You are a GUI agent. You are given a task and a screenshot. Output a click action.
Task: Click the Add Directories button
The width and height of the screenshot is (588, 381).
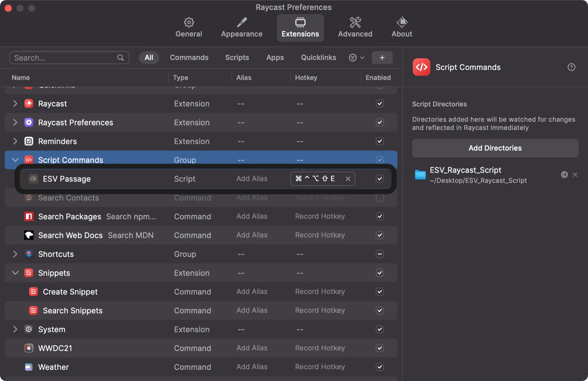[495, 148]
